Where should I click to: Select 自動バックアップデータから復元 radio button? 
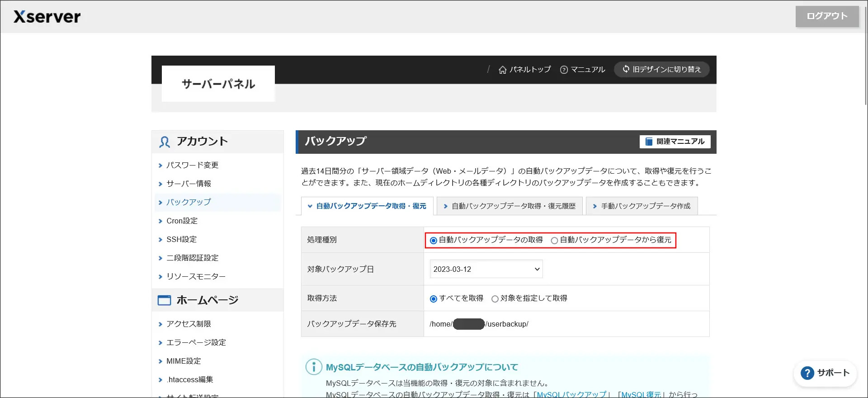coord(554,241)
